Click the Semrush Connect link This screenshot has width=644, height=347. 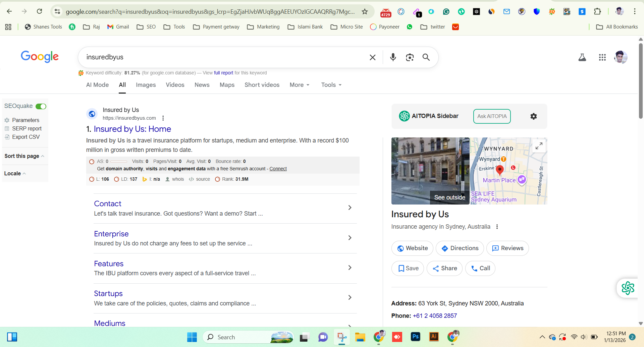point(278,169)
